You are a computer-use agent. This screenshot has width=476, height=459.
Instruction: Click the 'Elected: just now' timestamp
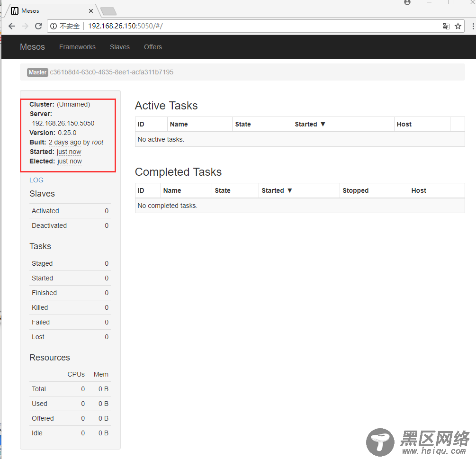pos(70,161)
